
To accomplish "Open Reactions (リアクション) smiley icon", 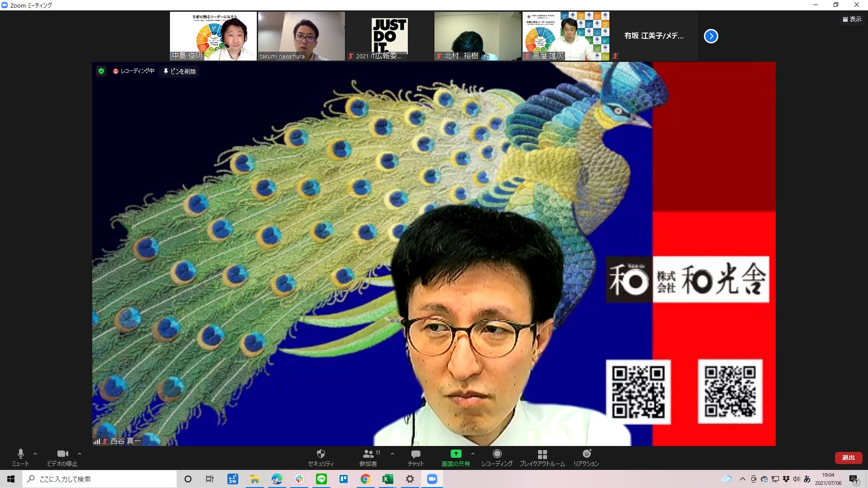I will pyautogui.click(x=586, y=457).
